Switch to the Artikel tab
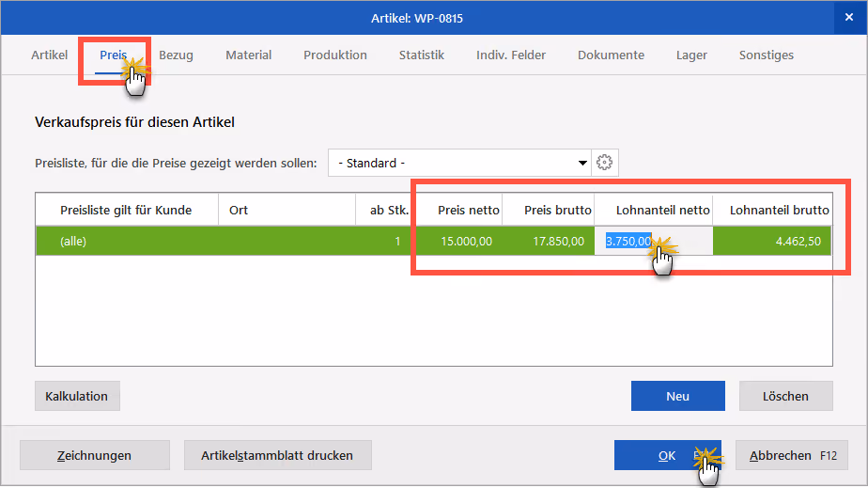Viewport: 868px width, 488px height. 49,55
